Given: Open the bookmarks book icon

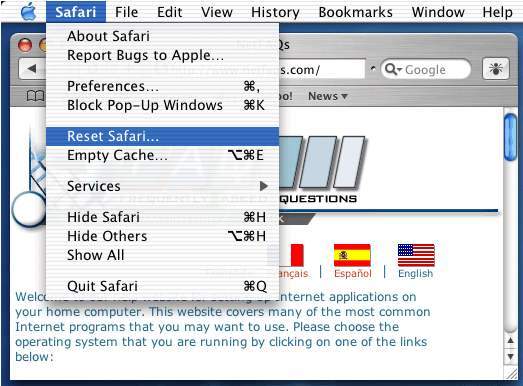Looking at the screenshot, I should tap(35, 96).
